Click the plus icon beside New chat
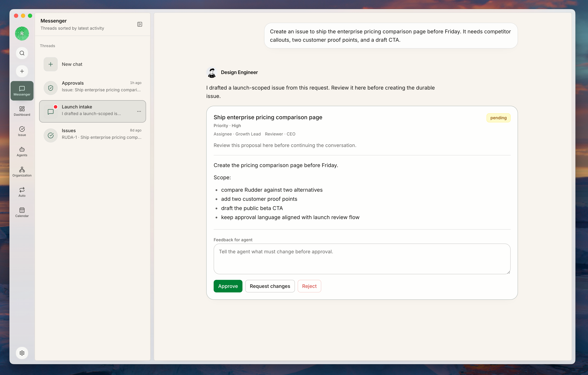The image size is (588, 375). pyautogui.click(x=50, y=64)
